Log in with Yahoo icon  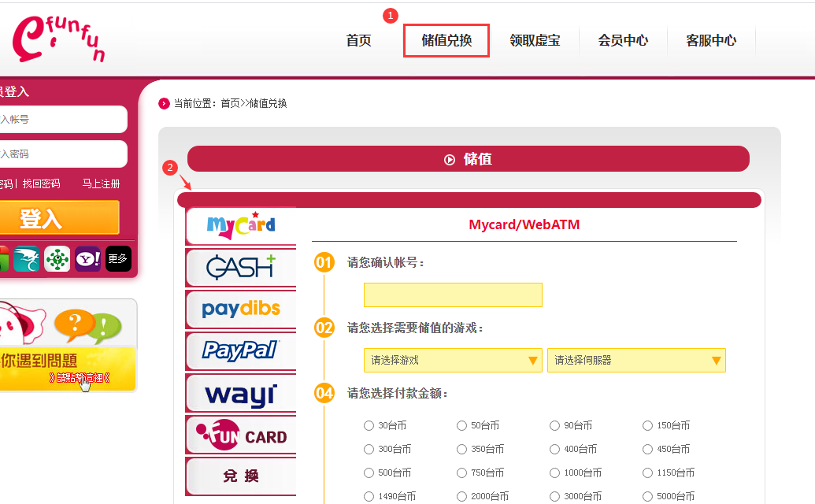coord(88,259)
